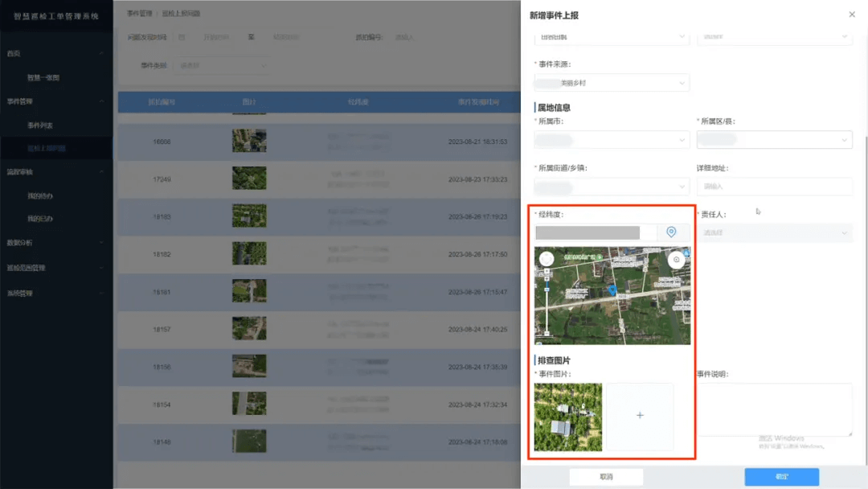The height and width of the screenshot is (489, 868).
Task: Click the 经纬度 column header in table
Action: [358, 102]
